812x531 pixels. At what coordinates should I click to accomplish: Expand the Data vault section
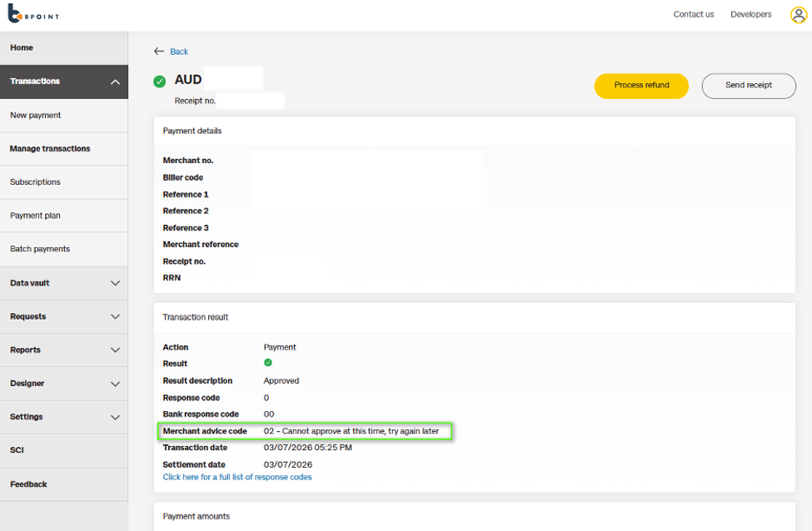[64, 283]
